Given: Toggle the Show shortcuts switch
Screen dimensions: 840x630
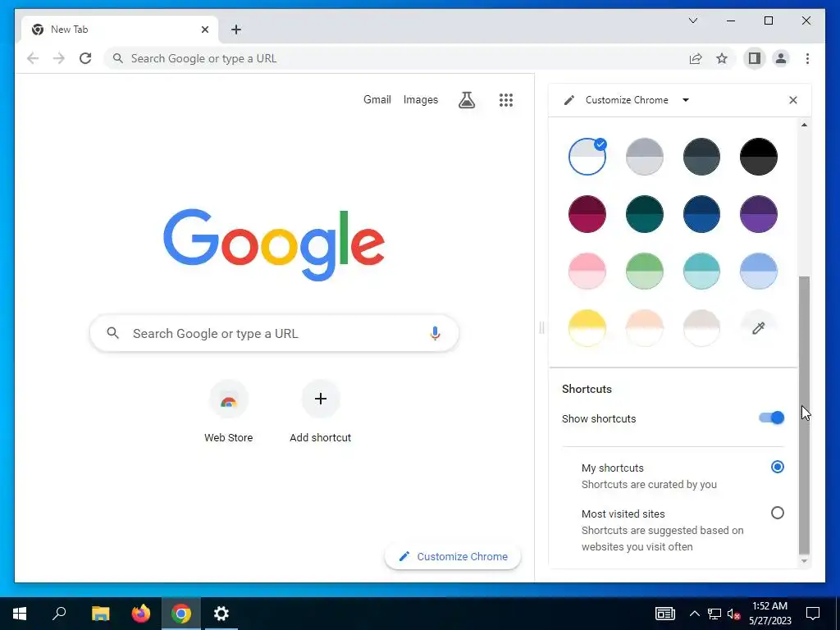Looking at the screenshot, I should (x=771, y=418).
